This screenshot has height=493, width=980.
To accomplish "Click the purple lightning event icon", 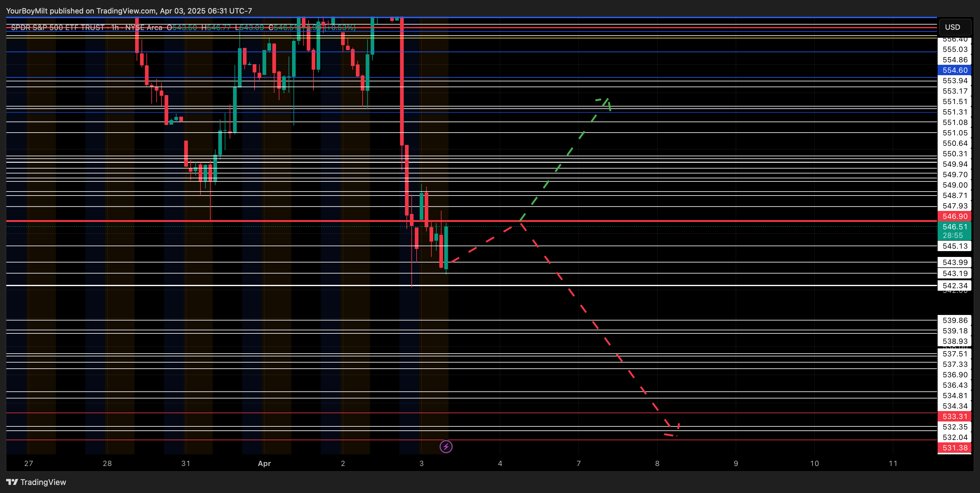I will point(446,447).
